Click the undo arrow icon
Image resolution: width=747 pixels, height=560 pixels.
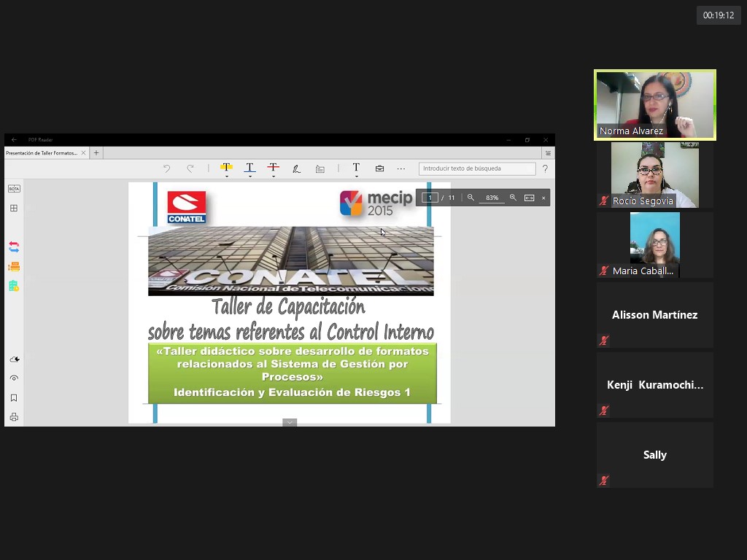[x=166, y=168]
